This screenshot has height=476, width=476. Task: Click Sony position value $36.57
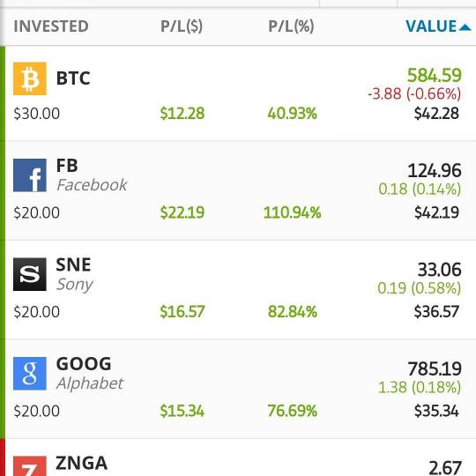point(436,311)
